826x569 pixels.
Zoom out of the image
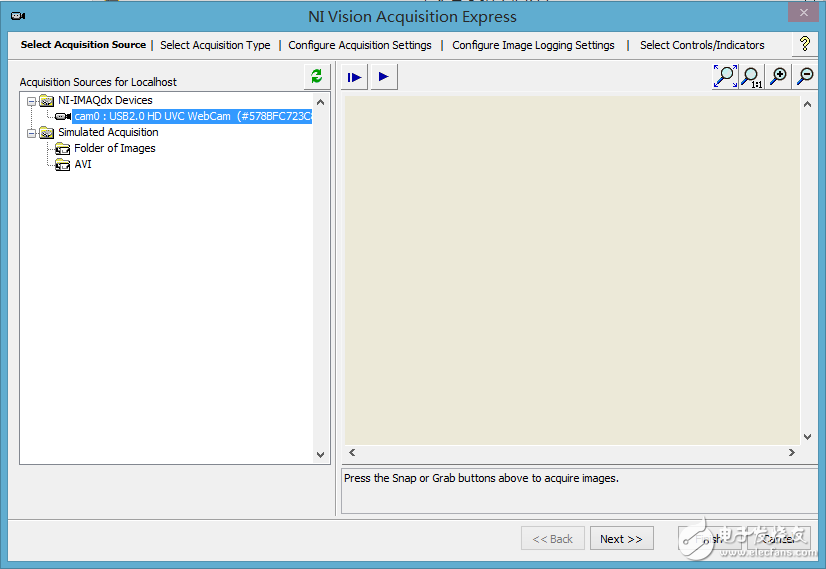click(805, 77)
